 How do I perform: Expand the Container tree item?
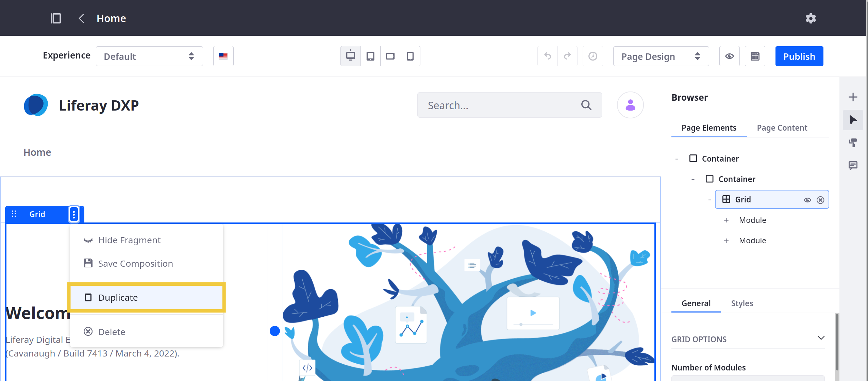(678, 159)
